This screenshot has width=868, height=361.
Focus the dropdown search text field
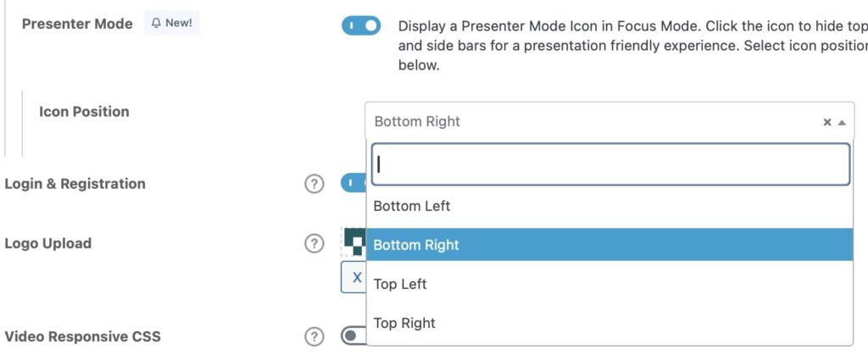610,164
